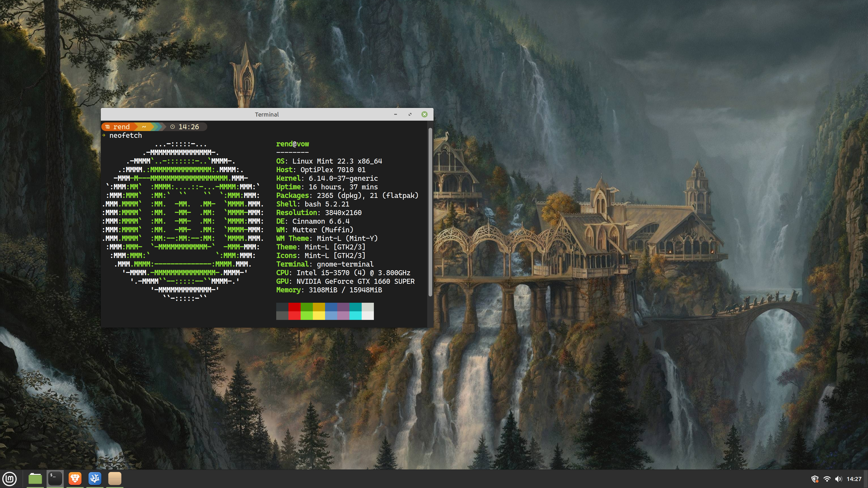The width and height of the screenshot is (868, 488).
Task: Click the 'Terminal: gnome-terminal' line
Action: pos(325,264)
